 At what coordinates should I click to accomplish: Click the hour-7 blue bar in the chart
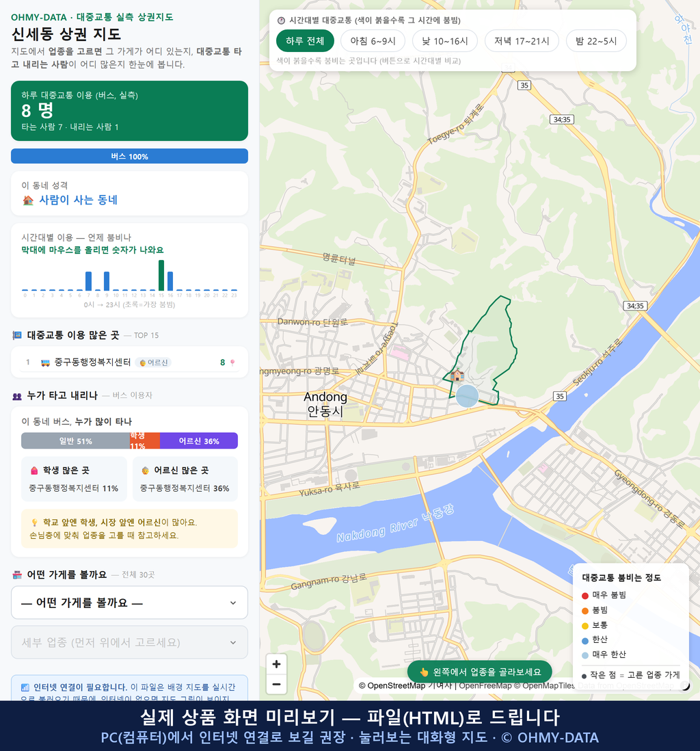[x=89, y=281]
